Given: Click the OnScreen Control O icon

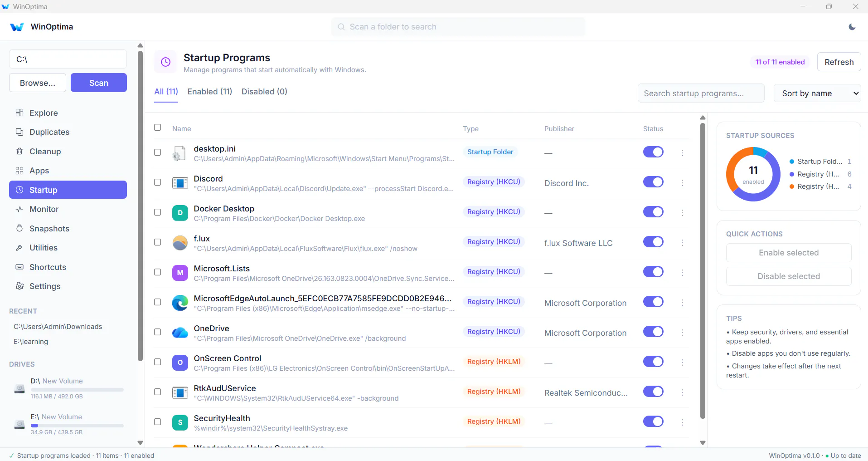Looking at the screenshot, I should click(x=180, y=363).
